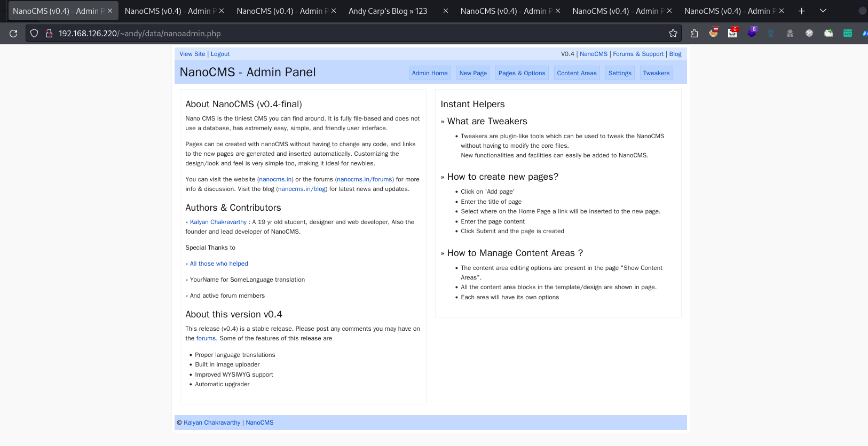Click the 'About NanoCMS (v0.4-final)' heading
The height and width of the screenshot is (446, 868).
pyautogui.click(x=243, y=104)
